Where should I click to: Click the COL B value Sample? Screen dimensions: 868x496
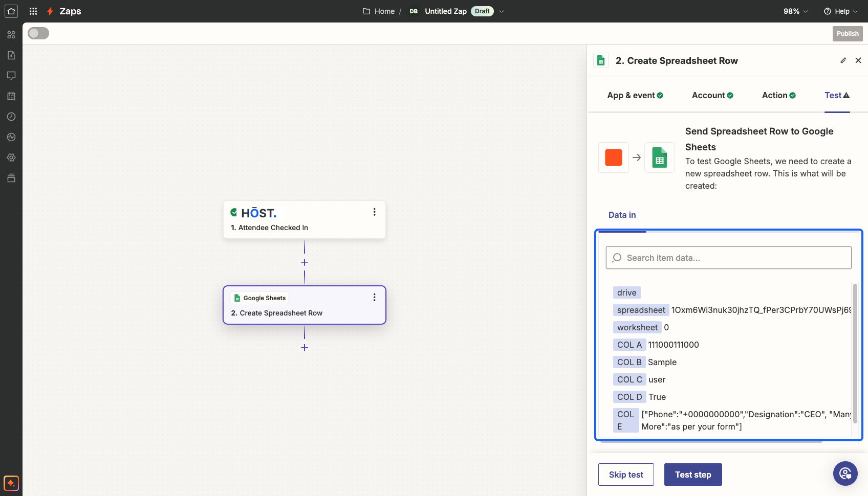pyautogui.click(x=662, y=362)
